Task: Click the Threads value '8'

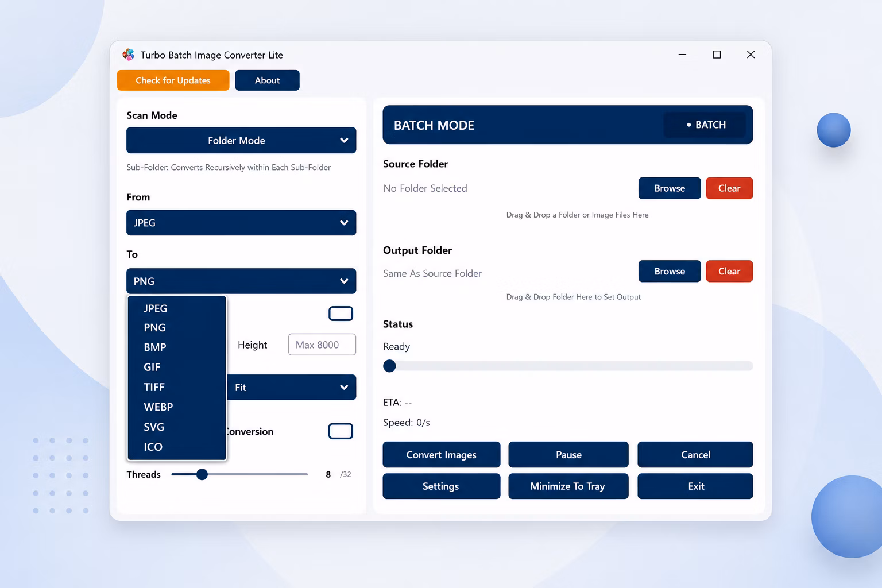Action: tap(328, 474)
